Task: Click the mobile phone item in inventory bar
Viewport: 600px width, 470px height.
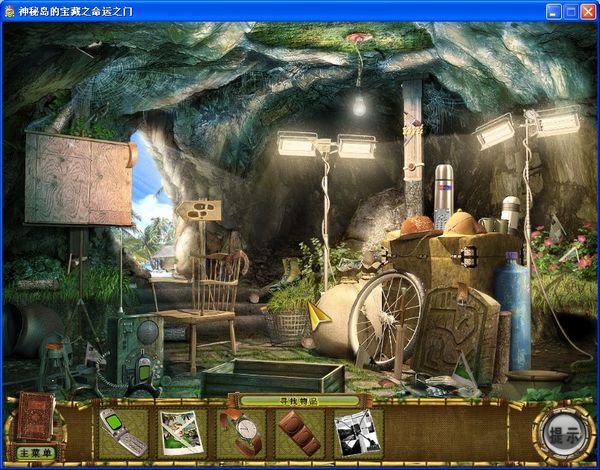Action: (x=123, y=432)
